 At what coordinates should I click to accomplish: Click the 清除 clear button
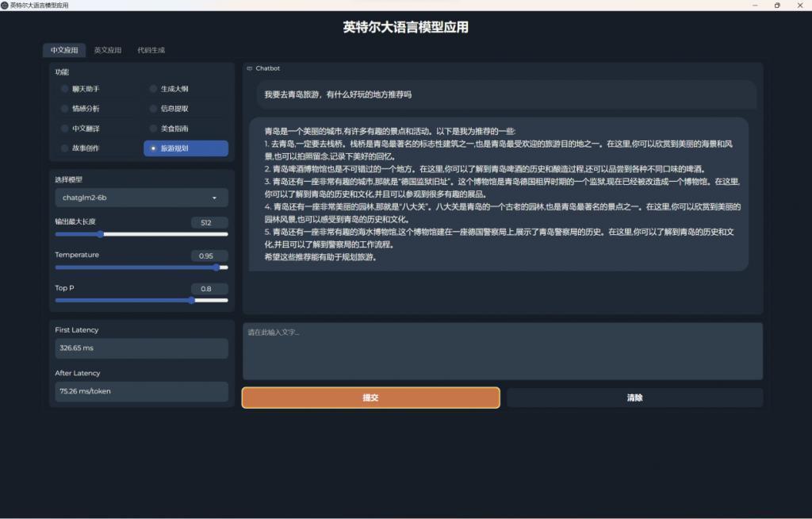[x=634, y=398]
